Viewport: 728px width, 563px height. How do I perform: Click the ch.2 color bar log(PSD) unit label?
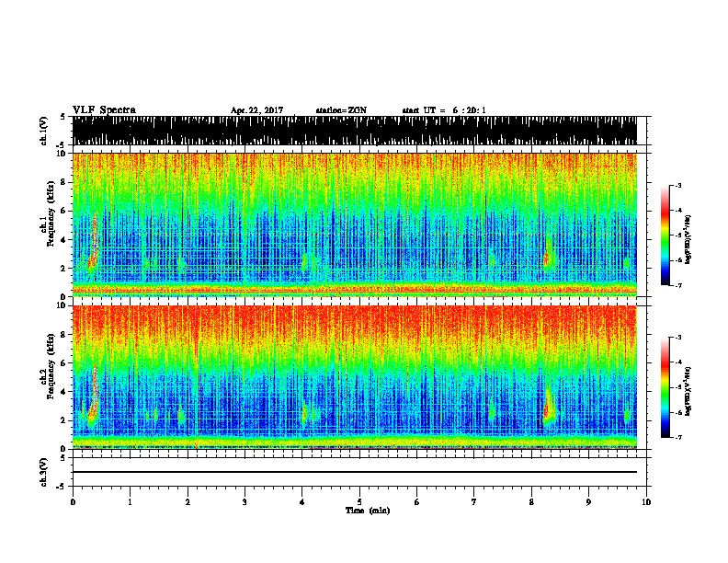(x=688, y=391)
